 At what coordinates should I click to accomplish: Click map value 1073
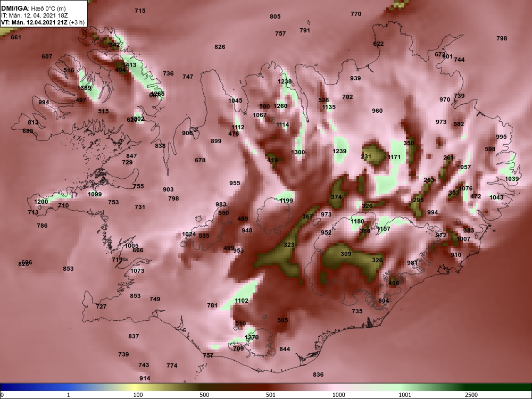pos(137,271)
